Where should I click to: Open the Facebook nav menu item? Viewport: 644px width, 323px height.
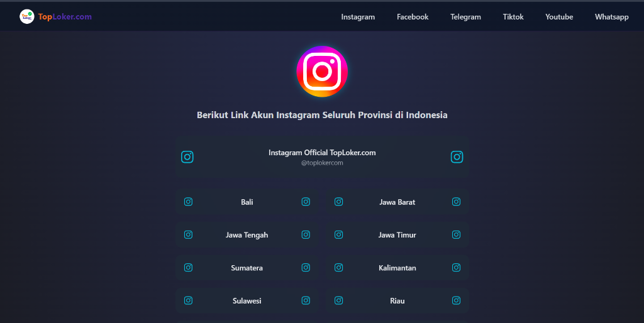coord(413,17)
